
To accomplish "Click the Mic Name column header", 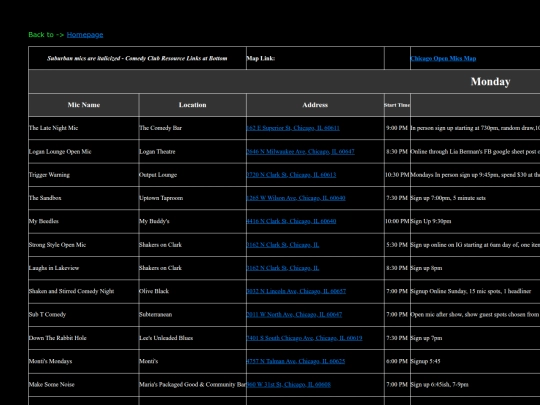I will (84, 105).
